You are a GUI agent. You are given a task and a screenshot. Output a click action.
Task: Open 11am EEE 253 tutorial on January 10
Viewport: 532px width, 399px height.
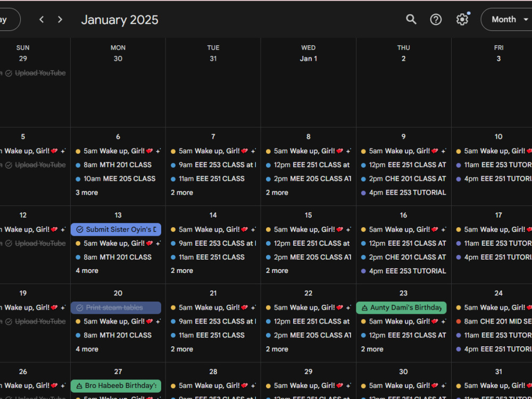(494, 165)
